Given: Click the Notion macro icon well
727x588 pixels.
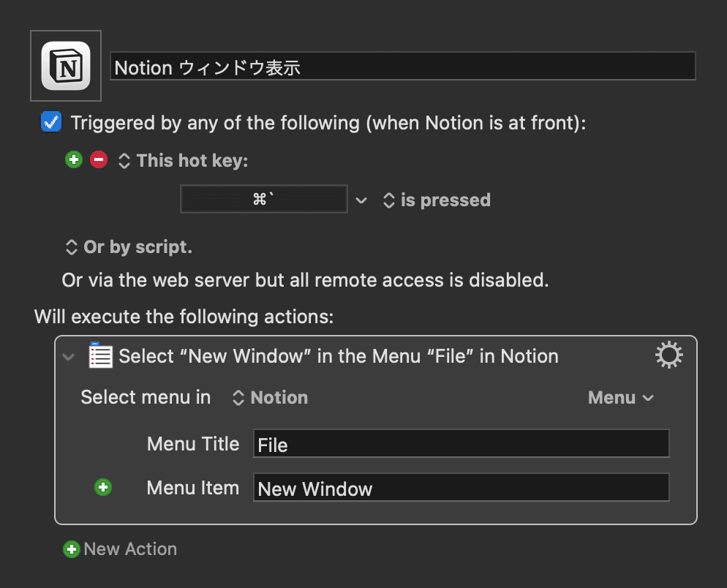Looking at the screenshot, I should [x=66, y=66].
